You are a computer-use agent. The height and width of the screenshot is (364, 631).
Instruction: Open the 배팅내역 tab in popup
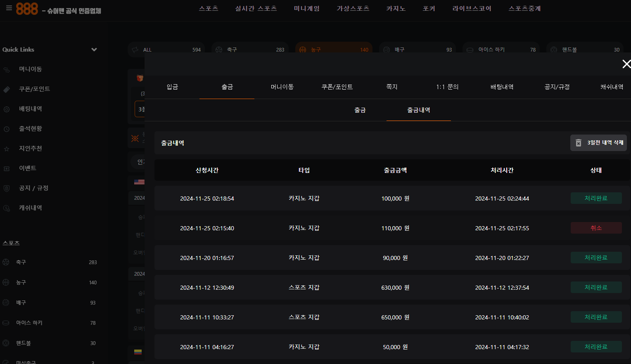[x=502, y=87]
